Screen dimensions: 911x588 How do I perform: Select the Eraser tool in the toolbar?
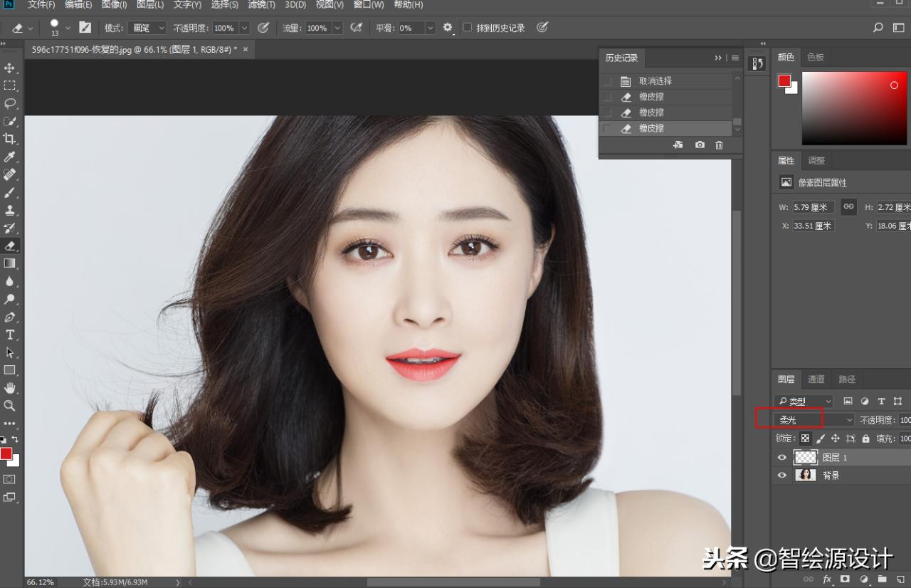pos(10,246)
